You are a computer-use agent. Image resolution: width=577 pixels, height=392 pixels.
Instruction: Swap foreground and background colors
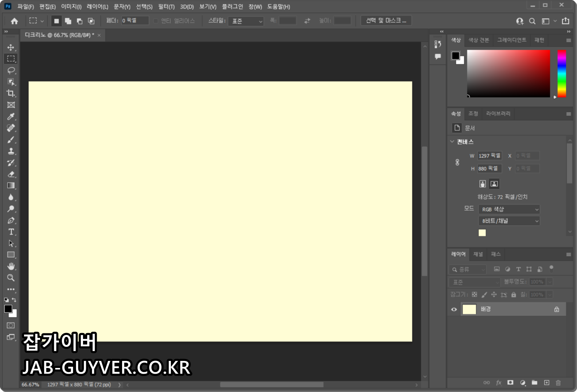pyautogui.click(x=14, y=300)
